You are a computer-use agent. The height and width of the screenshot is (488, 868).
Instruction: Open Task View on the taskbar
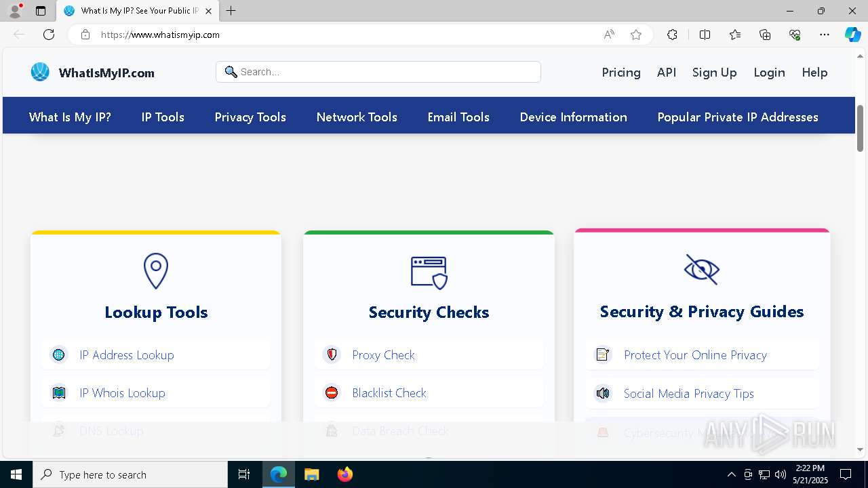pos(244,474)
